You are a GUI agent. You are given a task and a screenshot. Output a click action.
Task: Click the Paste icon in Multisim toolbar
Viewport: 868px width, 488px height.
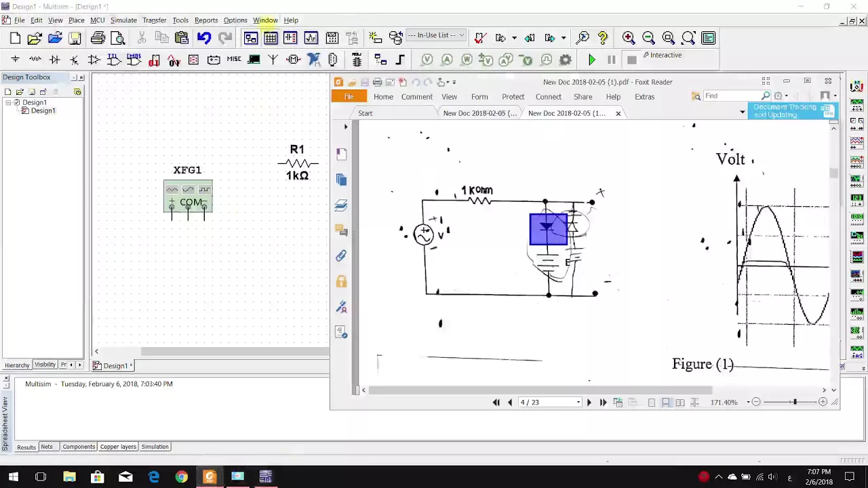point(181,38)
